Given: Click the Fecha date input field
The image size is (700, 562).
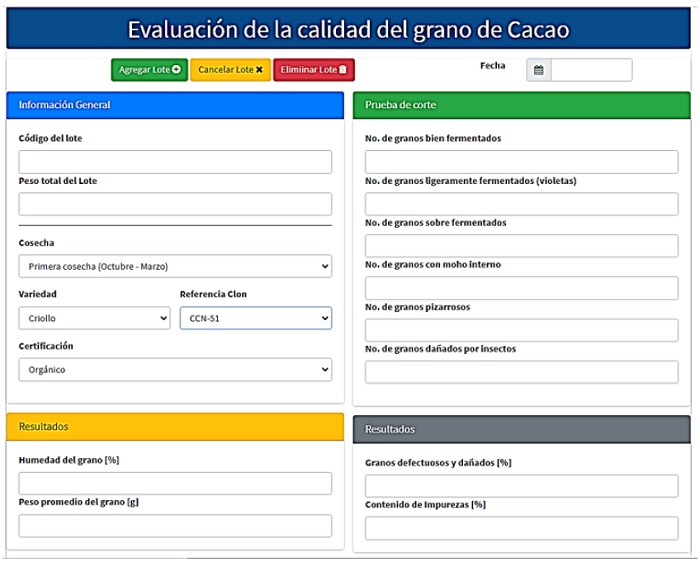Looking at the screenshot, I should [591, 71].
